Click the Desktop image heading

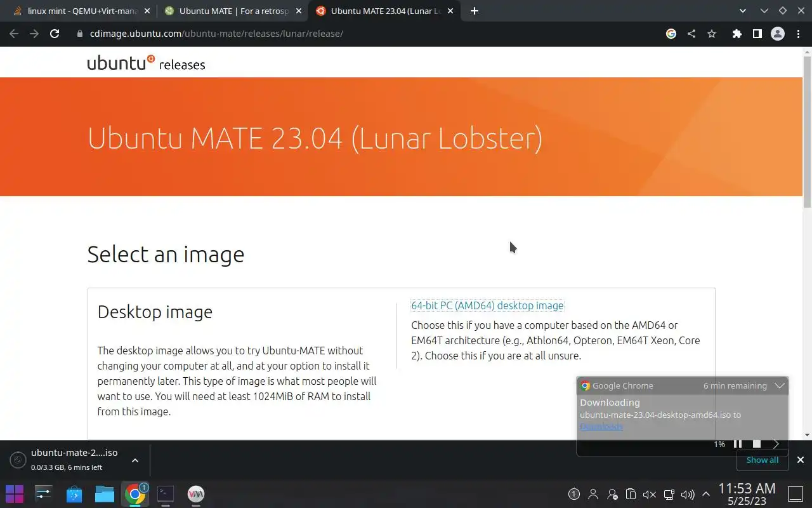click(155, 312)
